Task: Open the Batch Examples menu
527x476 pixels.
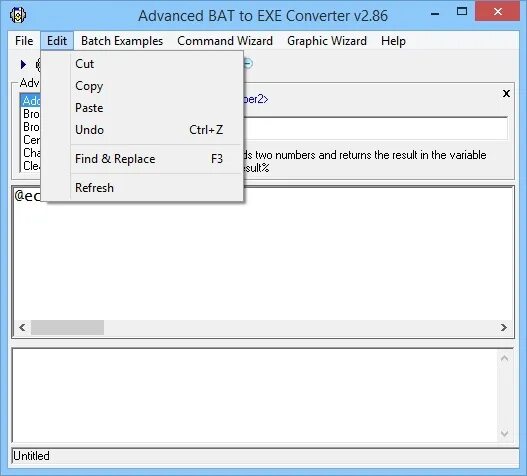Action: [122, 41]
